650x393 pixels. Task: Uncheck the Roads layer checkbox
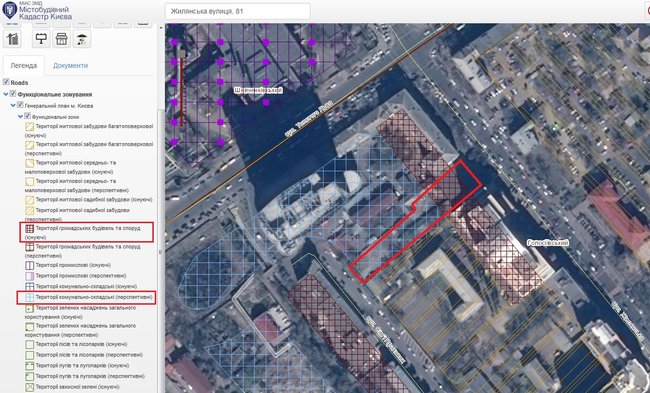[6, 82]
